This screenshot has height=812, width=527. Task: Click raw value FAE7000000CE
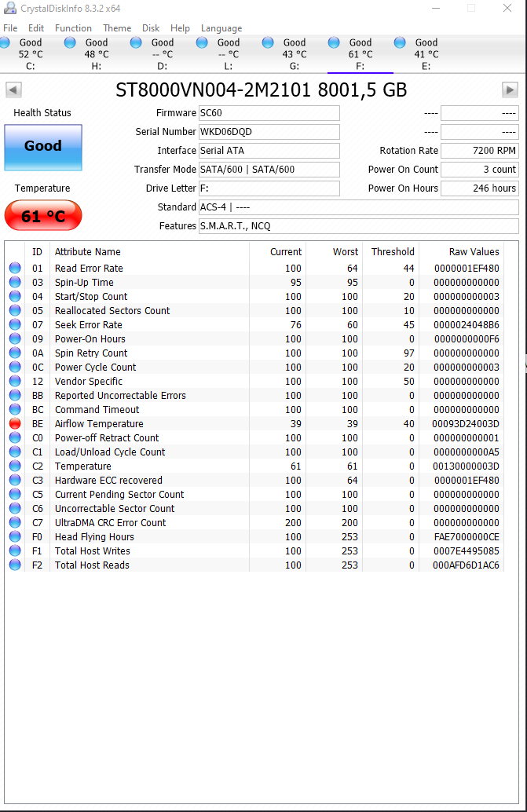pos(467,537)
